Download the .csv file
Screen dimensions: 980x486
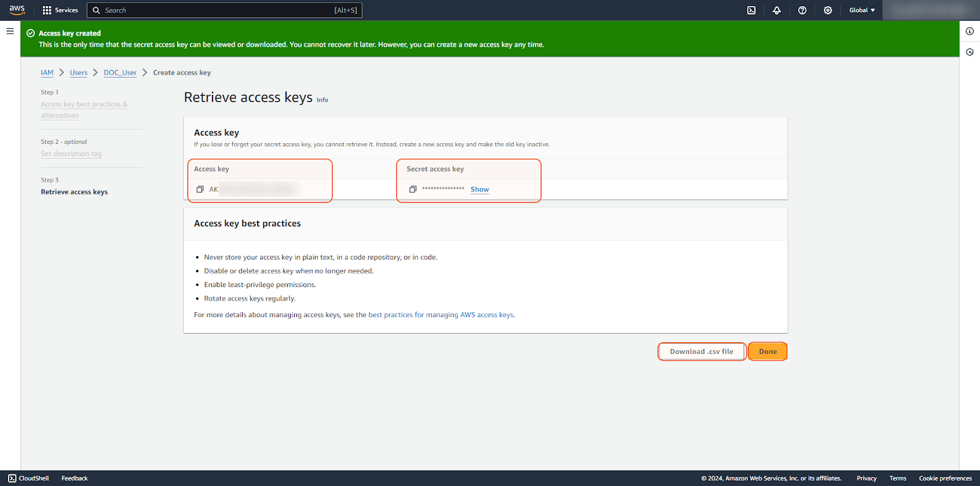[701, 352]
